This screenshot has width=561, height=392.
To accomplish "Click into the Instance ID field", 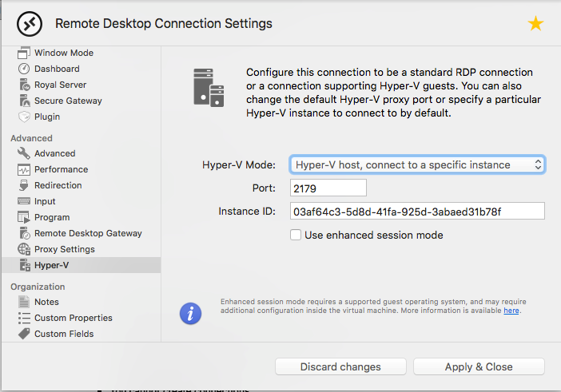I will pos(417,212).
